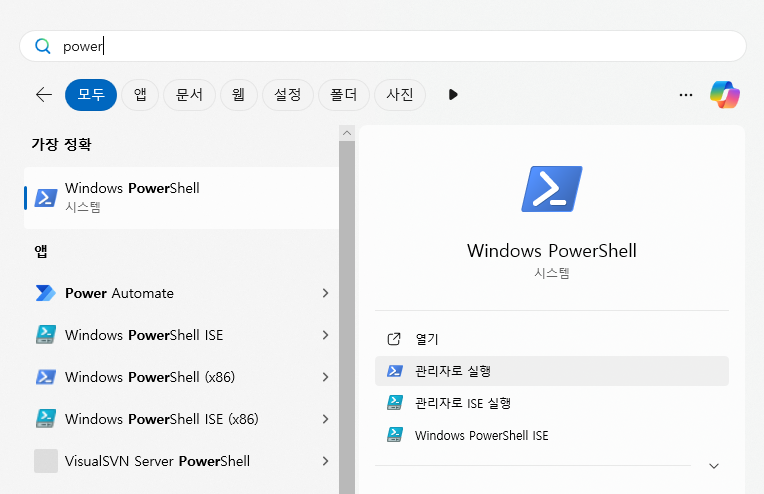Open the three-dot options menu
764x494 pixels.
(686, 95)
